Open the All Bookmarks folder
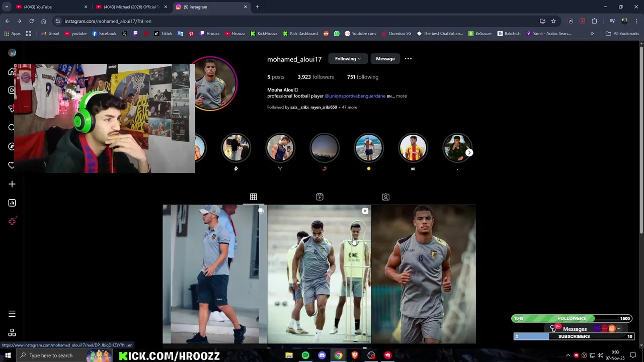644x362 pixels. [622, 34]
